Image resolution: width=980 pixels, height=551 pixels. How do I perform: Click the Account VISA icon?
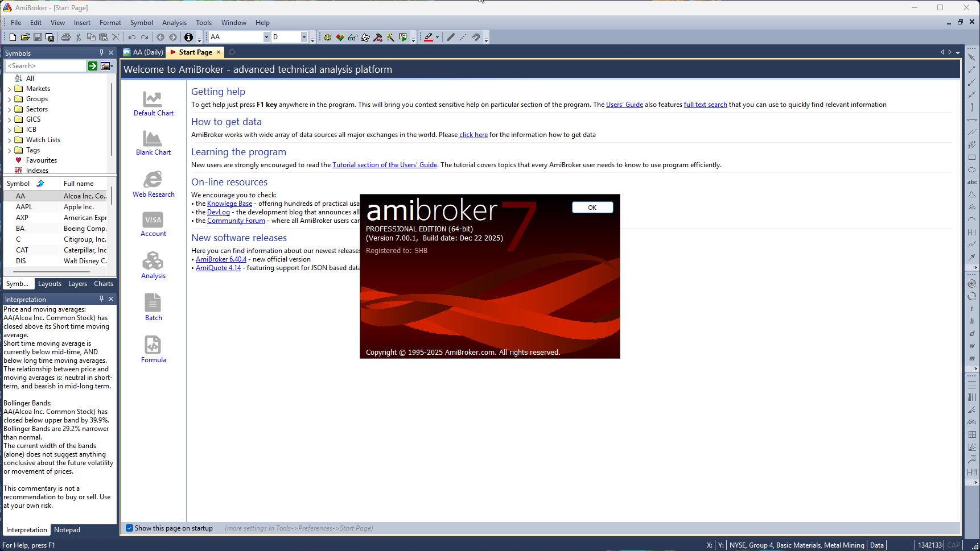(153, 220)
